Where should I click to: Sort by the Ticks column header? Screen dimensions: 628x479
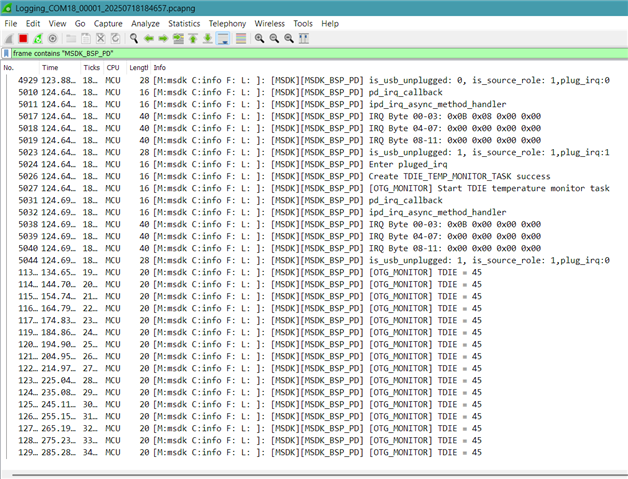(92, 68)
